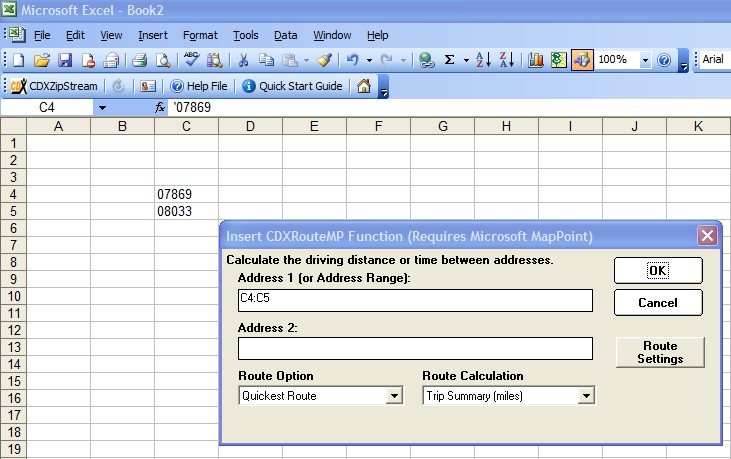Print the workbook with the printer icon
Image resolution: width=731 pixels, height=459 pixels.
pyautogui.click(x=139, y=60)
